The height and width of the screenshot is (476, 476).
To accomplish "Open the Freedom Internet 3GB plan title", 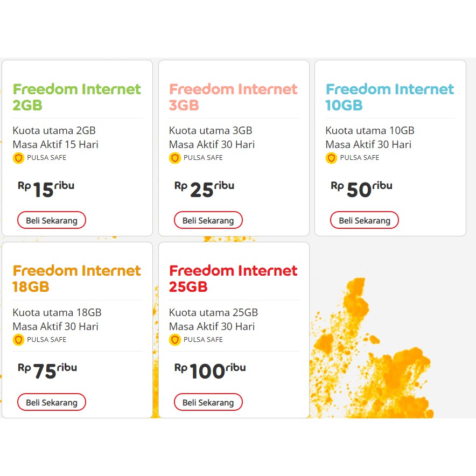I will [x=233, y=97].
